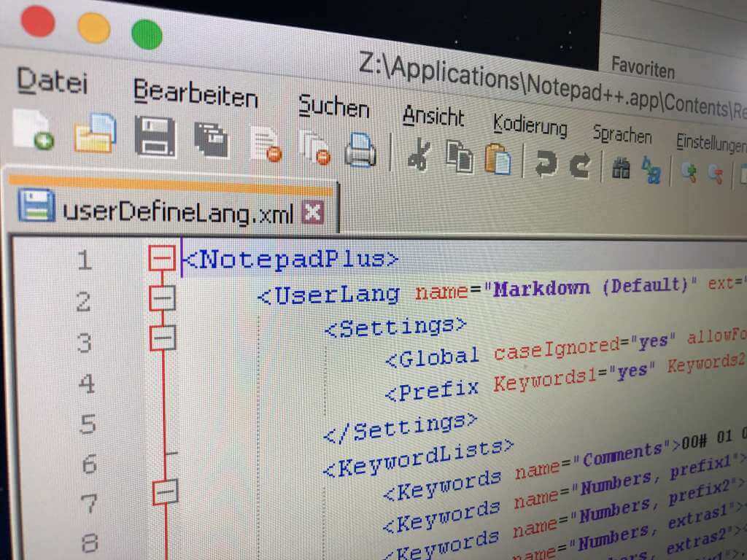Close the userDefineLang.xml tab with the X
Screen dimensions: 747x560
313,212
